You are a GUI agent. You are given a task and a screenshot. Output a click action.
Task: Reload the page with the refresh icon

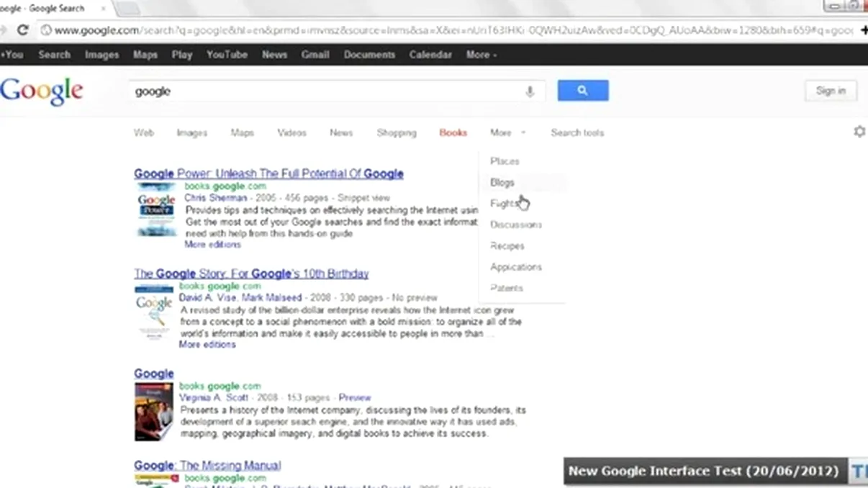point(23,30)
